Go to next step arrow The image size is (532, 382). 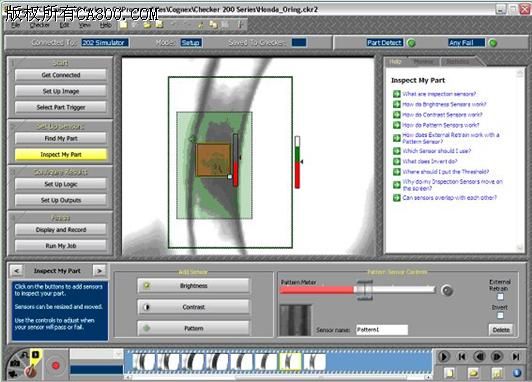[x=99, y=271]
